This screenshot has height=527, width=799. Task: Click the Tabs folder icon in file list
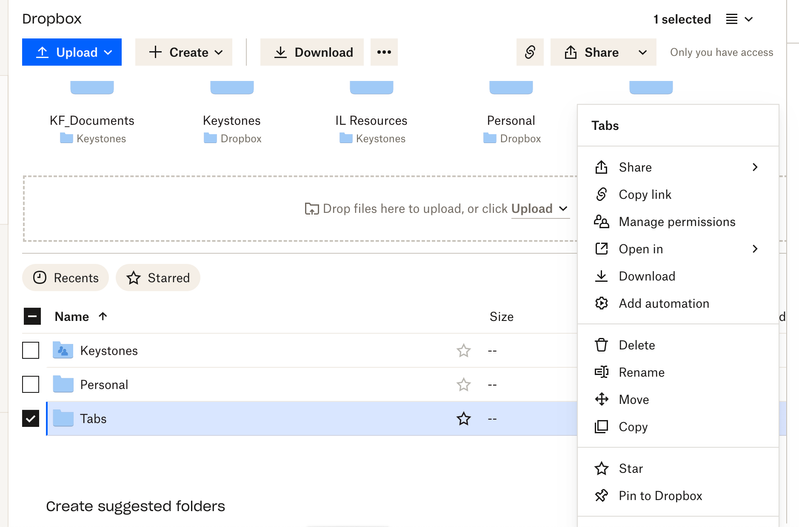(x=63, y=419)
